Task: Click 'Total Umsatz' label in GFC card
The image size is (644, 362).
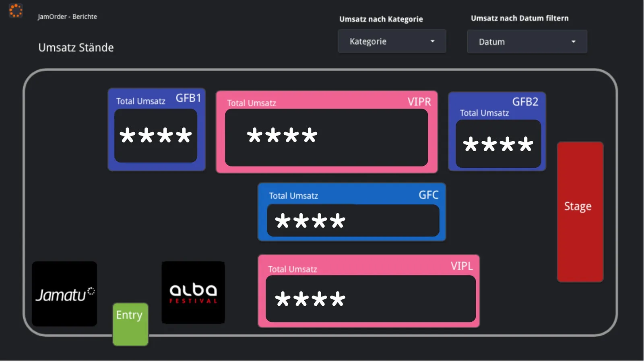Action: [x=293, y=196]
